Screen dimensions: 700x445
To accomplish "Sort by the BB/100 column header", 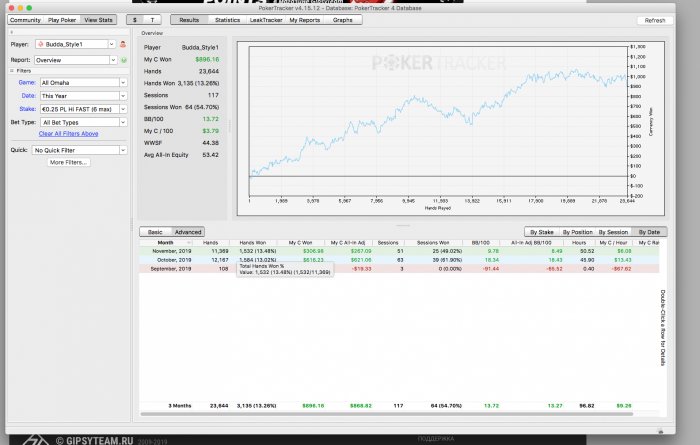I will pyautogui.click(x=480, y=243).
